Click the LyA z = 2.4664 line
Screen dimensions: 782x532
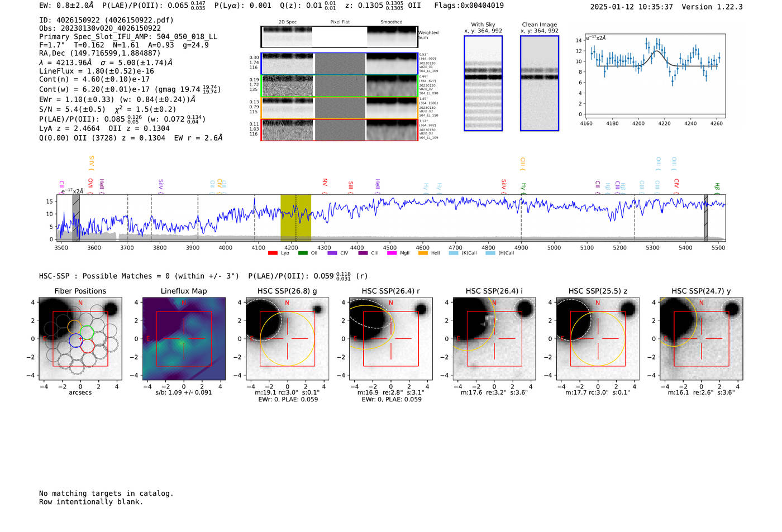point(104,128)
